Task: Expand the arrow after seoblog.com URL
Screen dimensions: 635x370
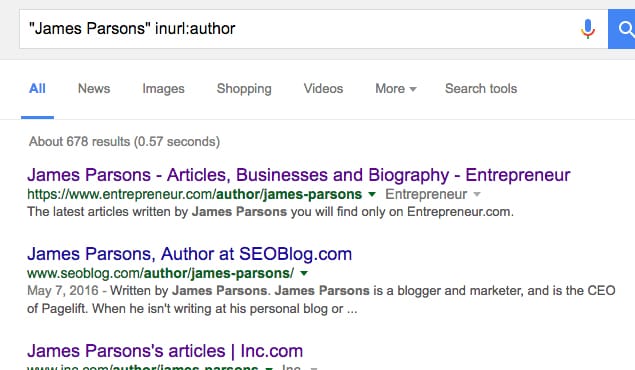Action: [x=304, y=273]
